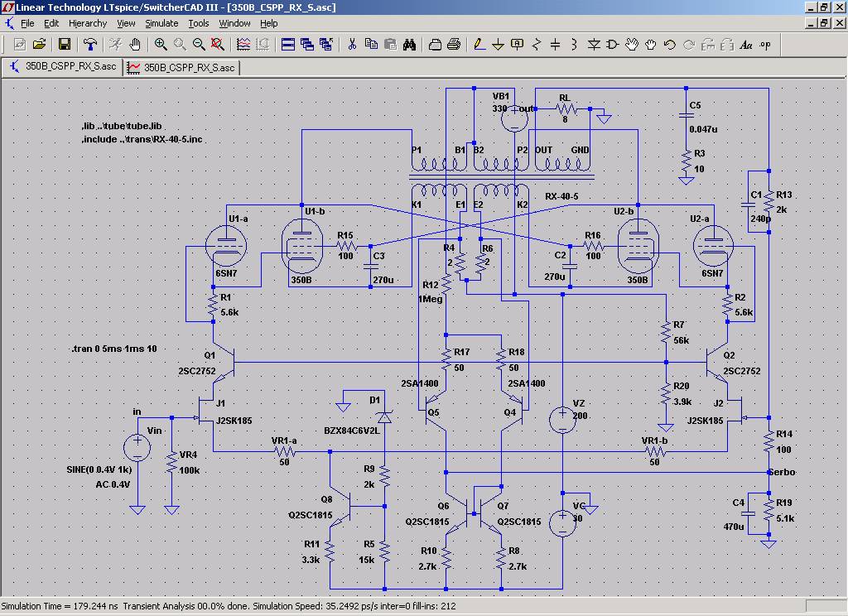Viewport: 848px width, 616px height.
Task: Print the schematic with the printer icon
Action: [455, 45]
